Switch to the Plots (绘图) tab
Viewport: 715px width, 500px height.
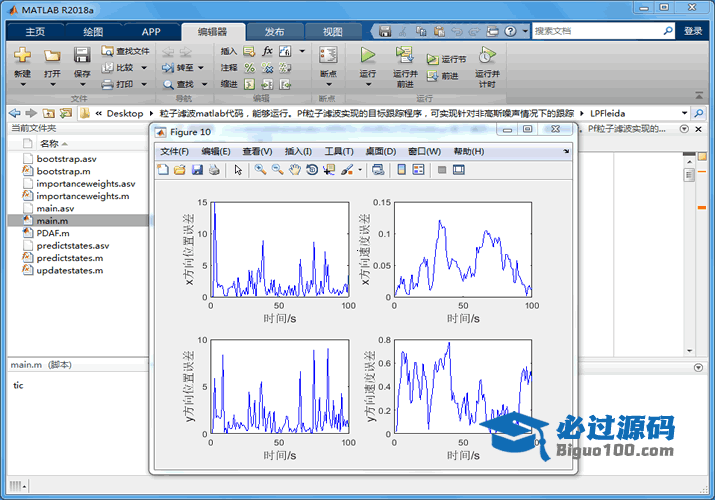tap(93, 31)
